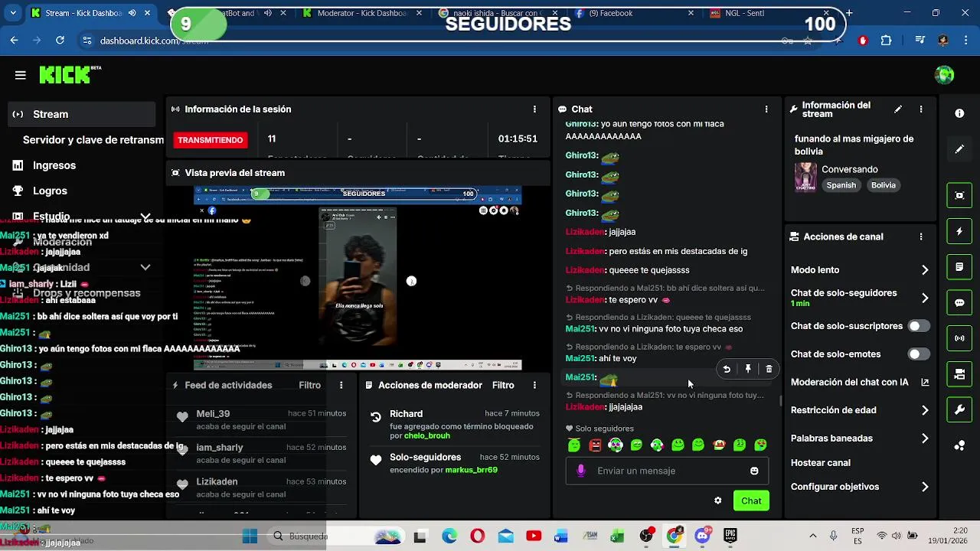Open OBS Studio from the taskbar
The image size is (980, 551).
click(647, 536)
